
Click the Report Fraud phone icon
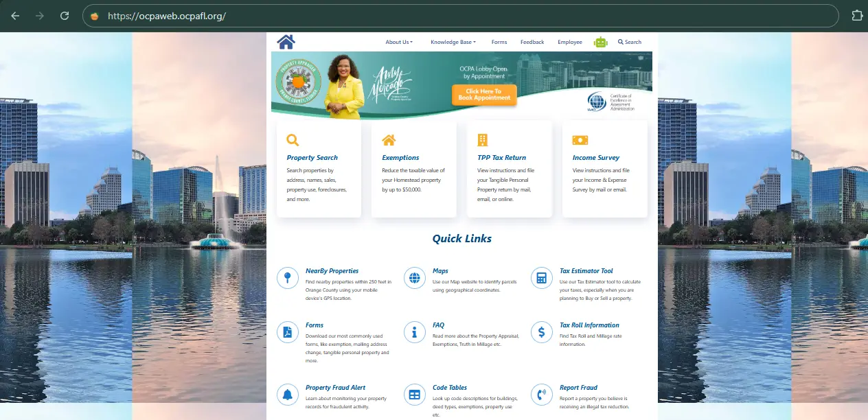(541, 394)
